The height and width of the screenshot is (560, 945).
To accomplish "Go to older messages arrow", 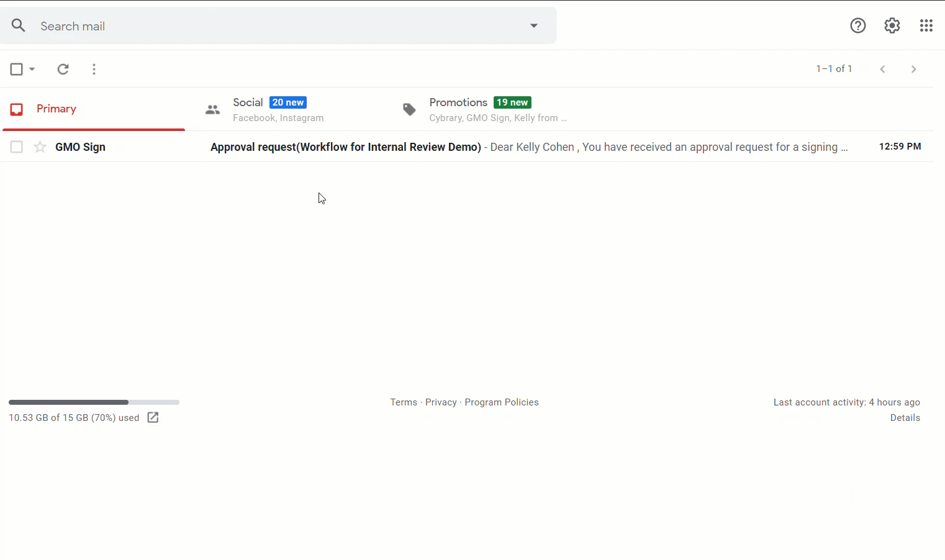I will point(913,69).
